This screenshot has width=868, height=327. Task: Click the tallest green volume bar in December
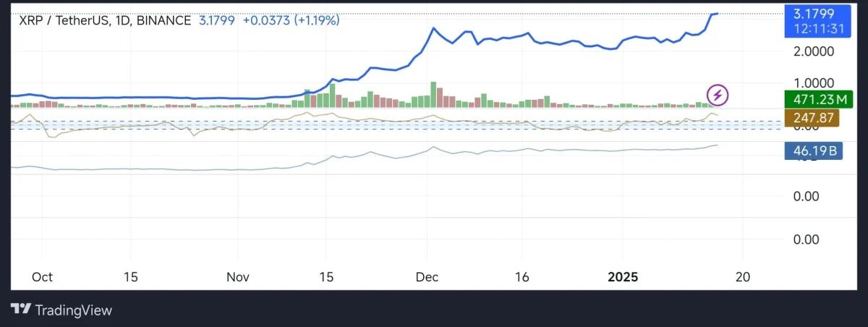pos(433,95)
